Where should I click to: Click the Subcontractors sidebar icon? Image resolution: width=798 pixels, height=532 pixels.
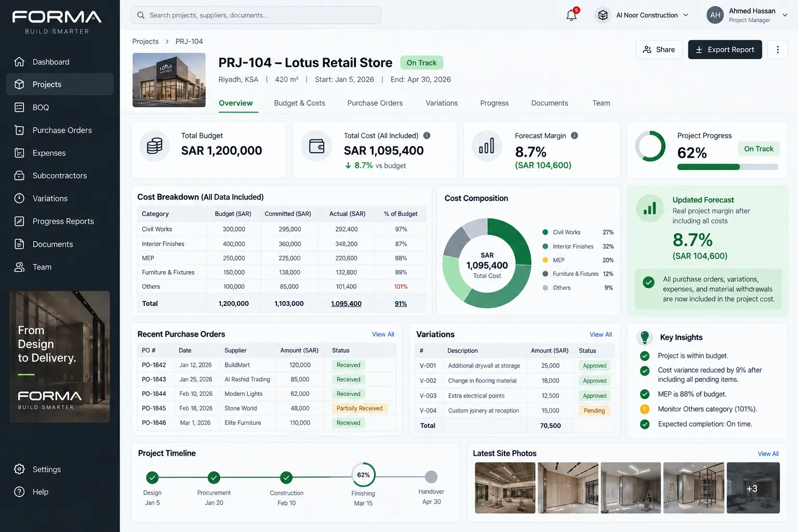(x=19, y=176)
